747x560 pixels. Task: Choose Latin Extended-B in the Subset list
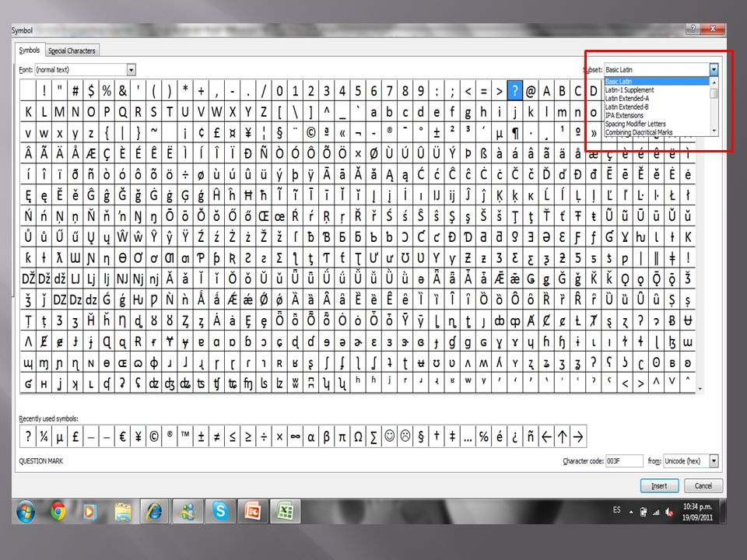coord(657,107)
